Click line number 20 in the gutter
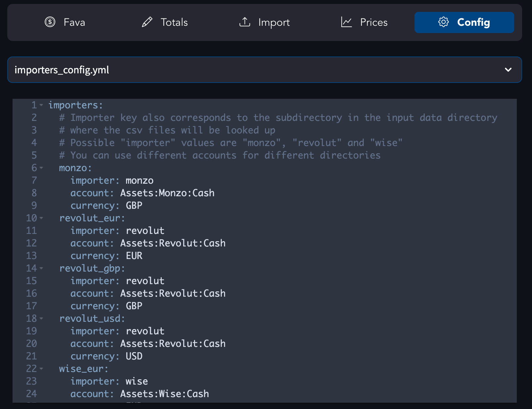This screenshot has height=409, width=532. [x=31, y=344]
